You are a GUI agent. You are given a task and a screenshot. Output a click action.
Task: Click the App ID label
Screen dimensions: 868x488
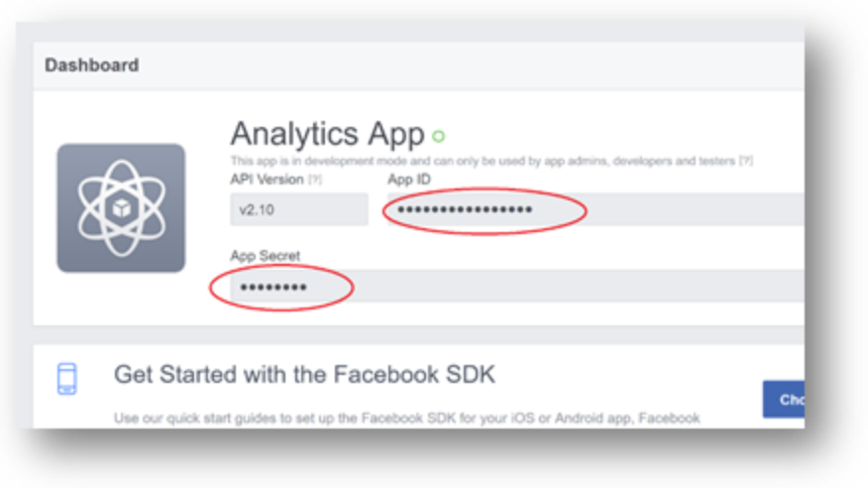(x=409, y=180)
